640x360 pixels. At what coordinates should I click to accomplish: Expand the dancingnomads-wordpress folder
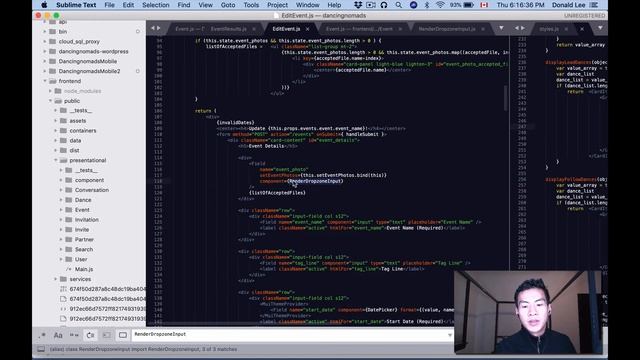[x=44, y=51]
